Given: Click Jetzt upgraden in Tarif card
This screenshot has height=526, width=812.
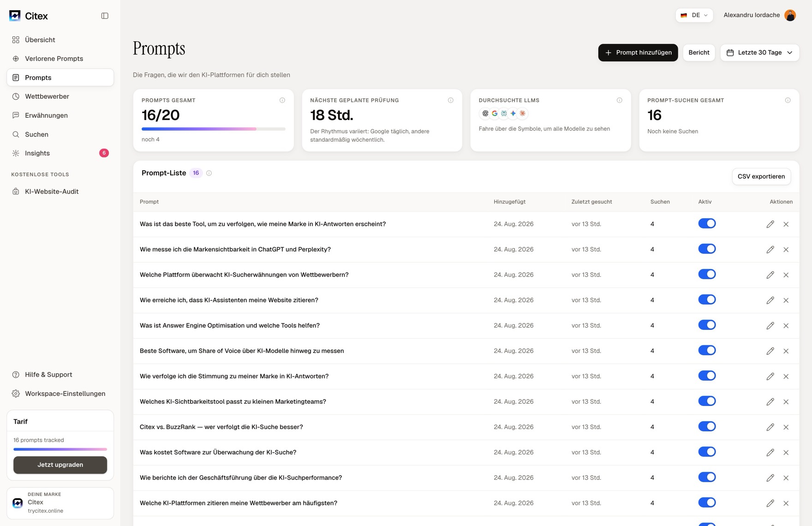Looking at the screenshot, I should click(x=60, y=465).
